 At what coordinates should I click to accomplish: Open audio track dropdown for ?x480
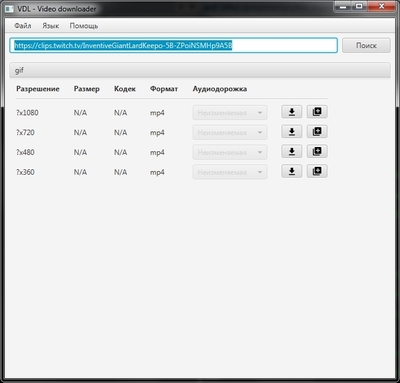(x=230, y=152)
